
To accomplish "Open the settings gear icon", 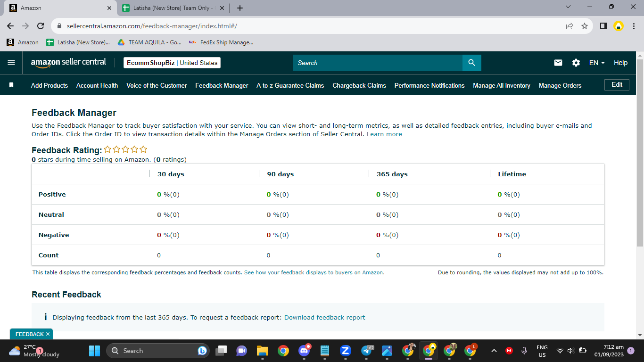I will pos(576,63).
